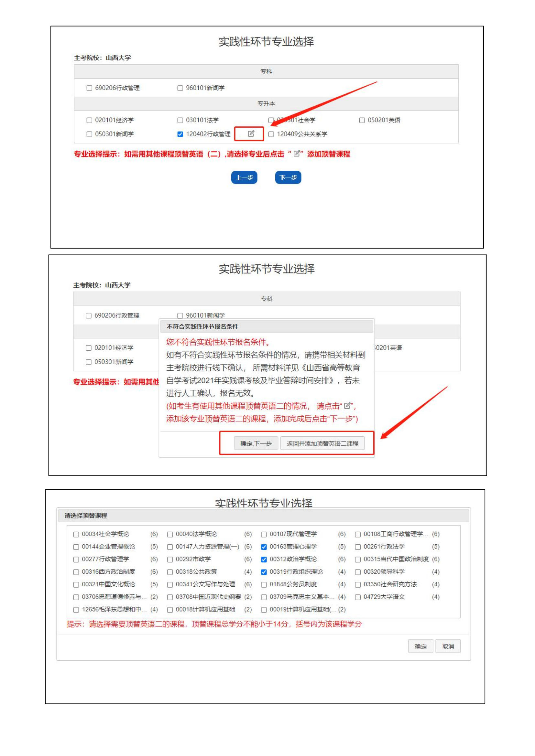Screen dimensions: 535x756
Task: Select the 050201英语 major checkbox
Action: click(362, 120)
